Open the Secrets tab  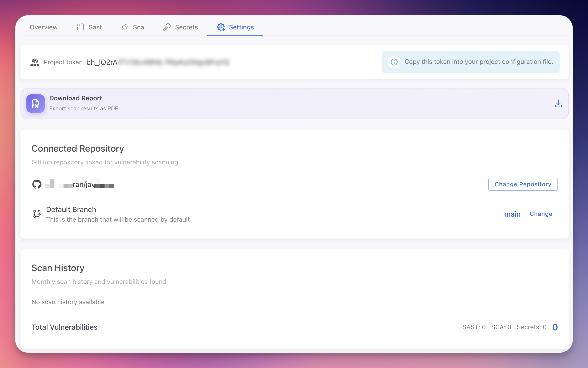pos(186,27)
